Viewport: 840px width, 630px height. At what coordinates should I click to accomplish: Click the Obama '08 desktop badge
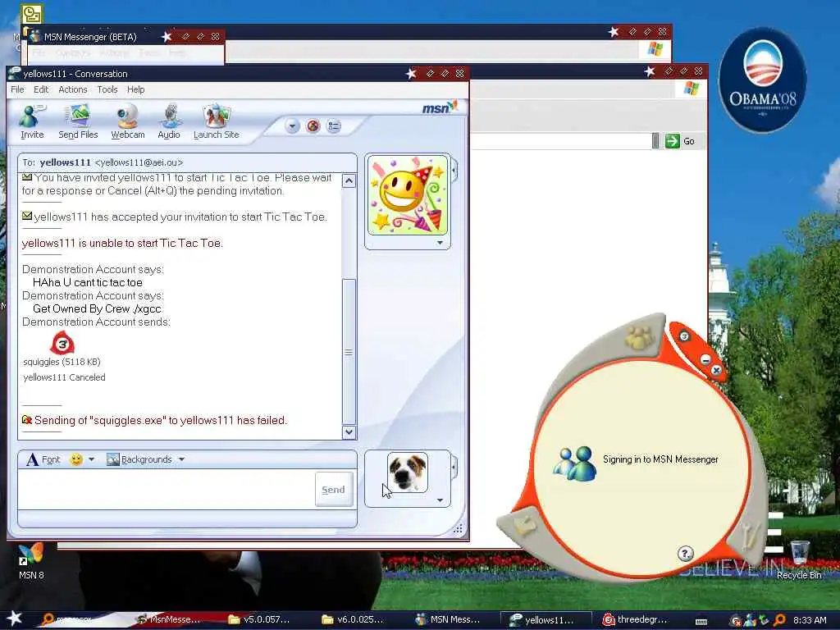click(762, 80)
